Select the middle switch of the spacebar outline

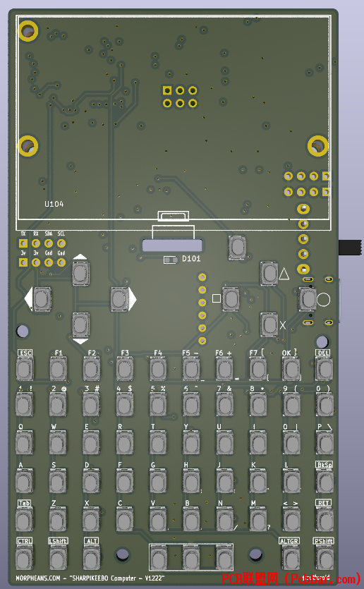(191, 558)
